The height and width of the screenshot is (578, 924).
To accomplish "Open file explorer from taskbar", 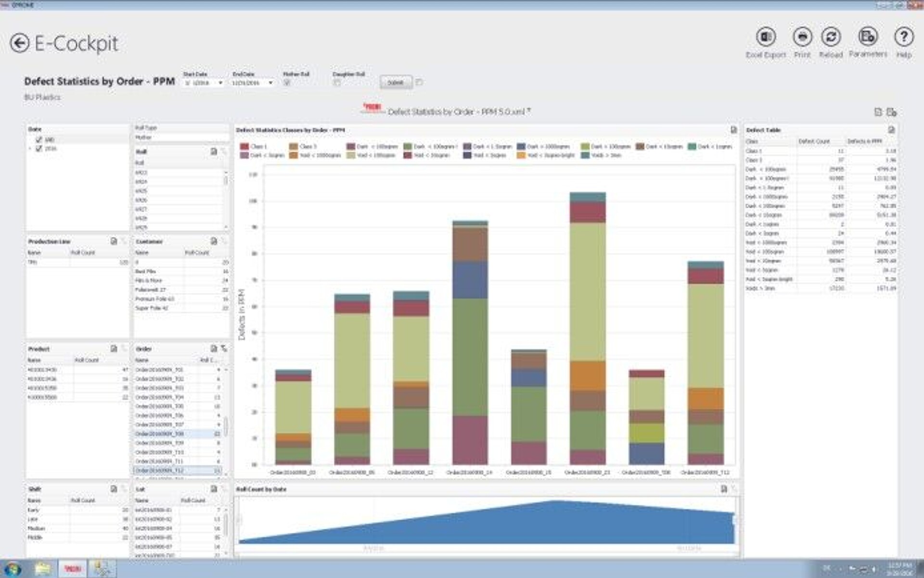I will point(42,569).
